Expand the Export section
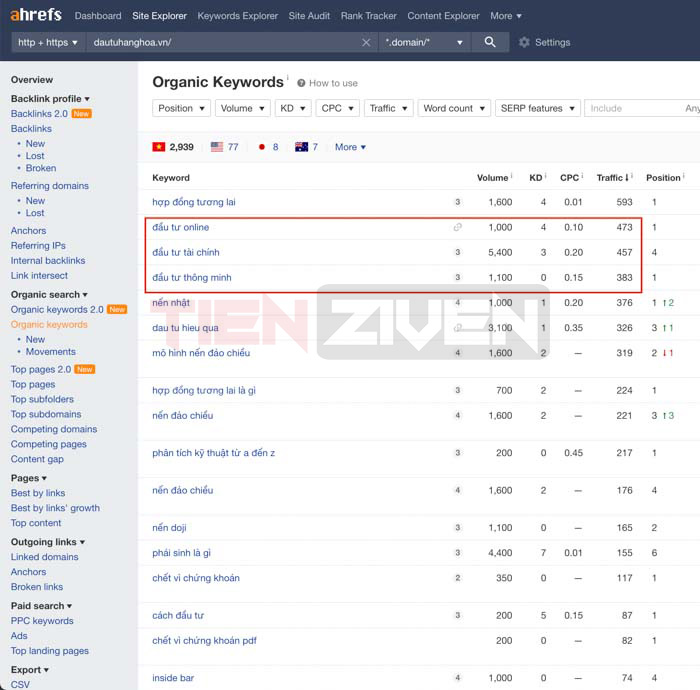This screenshot has height=690, width=700. coord(30,670)
